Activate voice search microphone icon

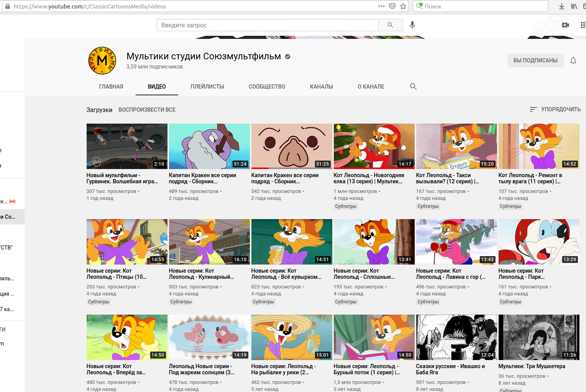tap(412, 25)
